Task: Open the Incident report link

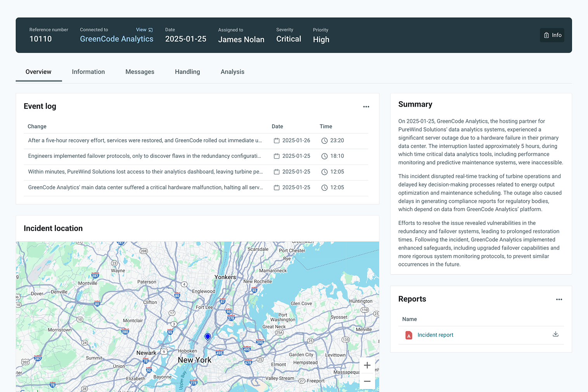Action: (x=435, y=335)
